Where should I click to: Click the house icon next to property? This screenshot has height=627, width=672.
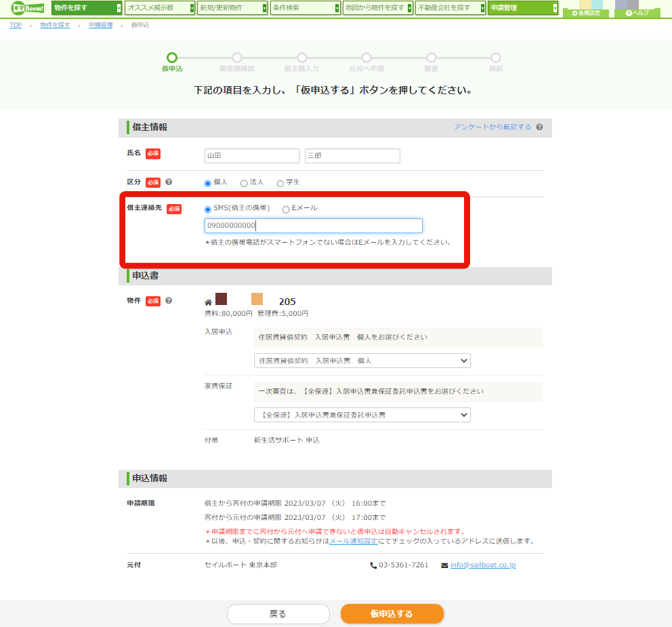point(208,302)
